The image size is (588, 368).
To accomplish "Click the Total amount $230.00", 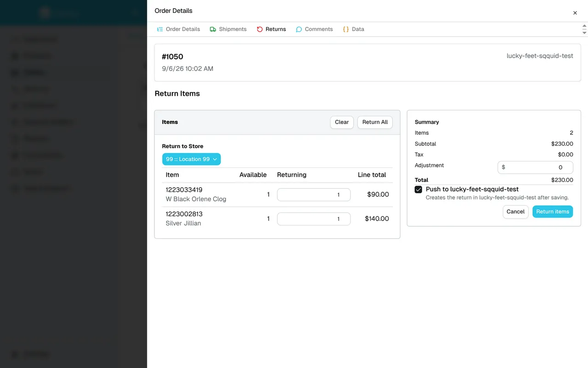I will (562, 180).
